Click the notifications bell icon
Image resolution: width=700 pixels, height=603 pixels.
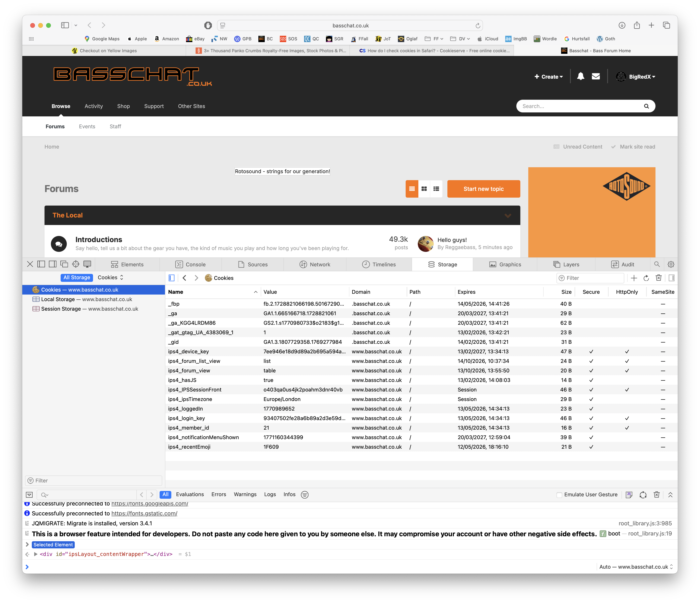click(580, 76)
